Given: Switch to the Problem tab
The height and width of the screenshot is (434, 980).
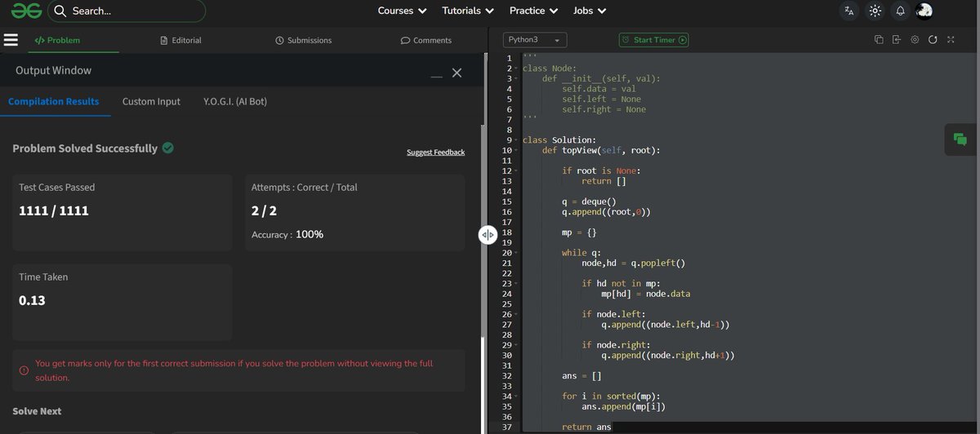Looking at the screenshot, I should 57,40.
